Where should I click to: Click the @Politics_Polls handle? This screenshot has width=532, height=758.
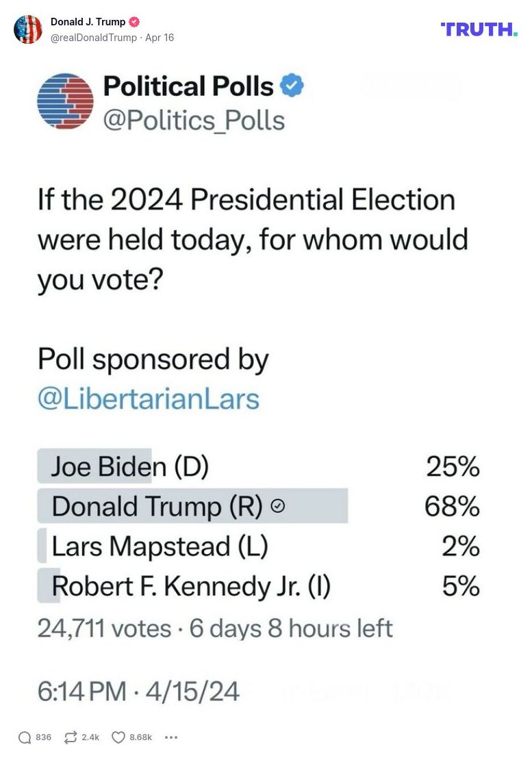click(x=194, y=121)
